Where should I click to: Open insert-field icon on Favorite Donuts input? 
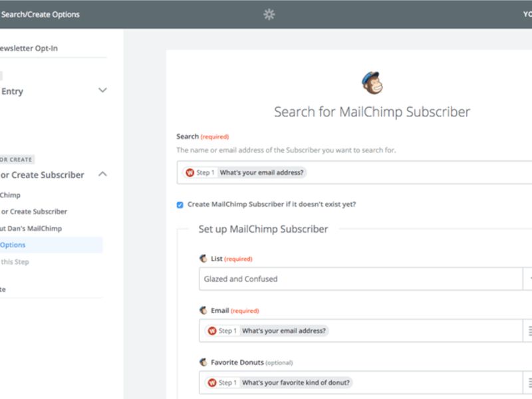pyautogui.click(x=529, y=383)
